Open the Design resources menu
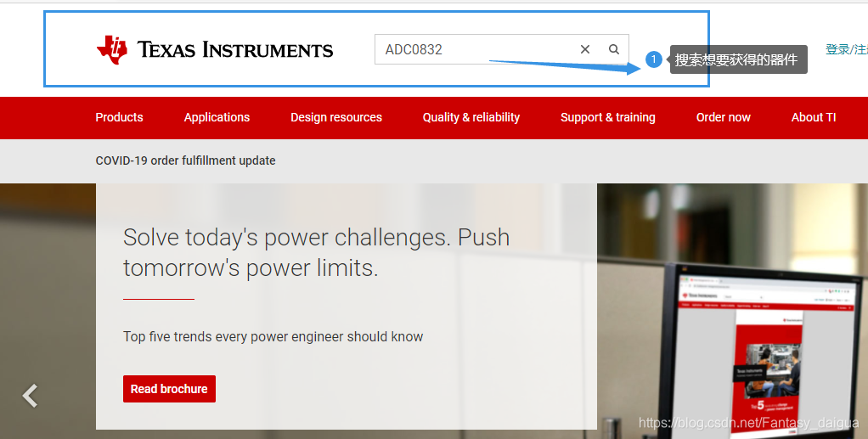 [x=336, y=117]
